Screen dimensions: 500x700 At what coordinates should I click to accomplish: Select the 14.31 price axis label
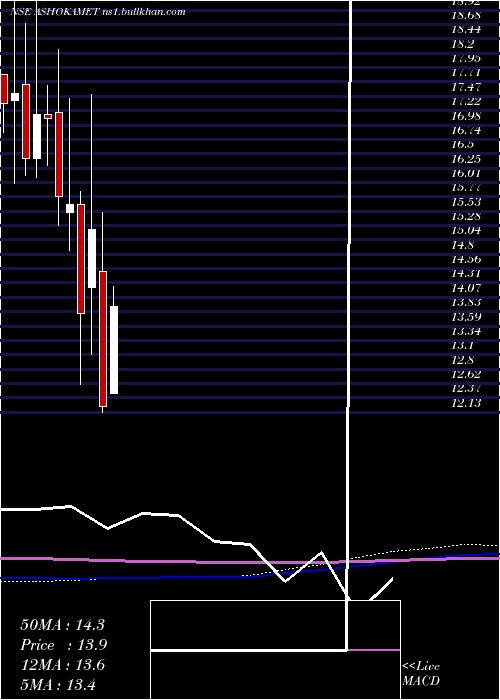click(466, 274)
